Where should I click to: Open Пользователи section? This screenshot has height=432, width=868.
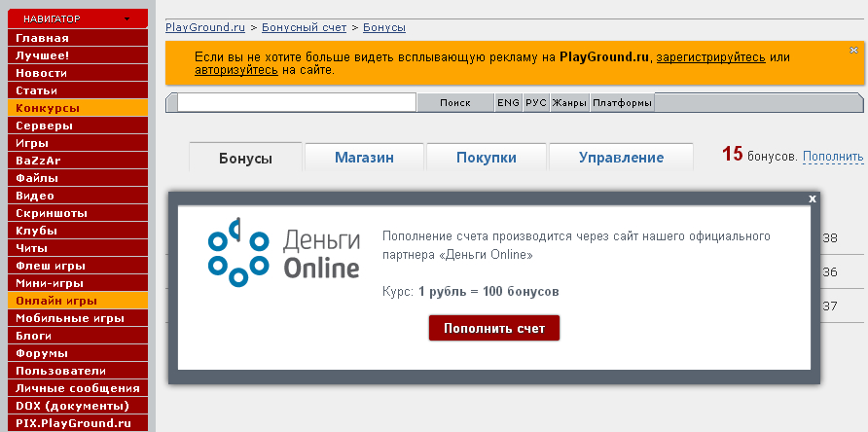(78, 371)
